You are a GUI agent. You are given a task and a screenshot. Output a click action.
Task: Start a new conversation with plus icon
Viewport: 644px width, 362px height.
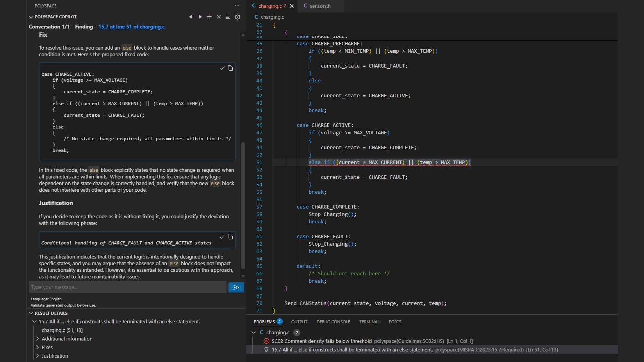coord(209,17)
